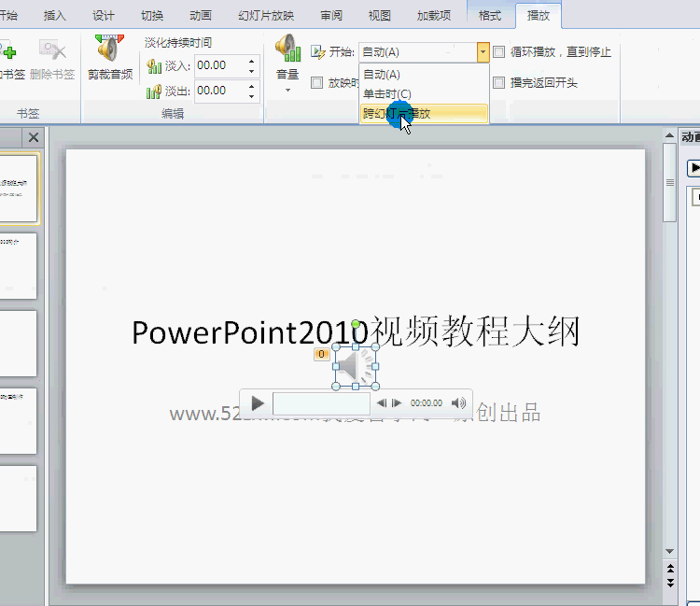Screen dimensions: 700x606
Task: Open the 幻灯片放映 tab
Action: [266, 16]
